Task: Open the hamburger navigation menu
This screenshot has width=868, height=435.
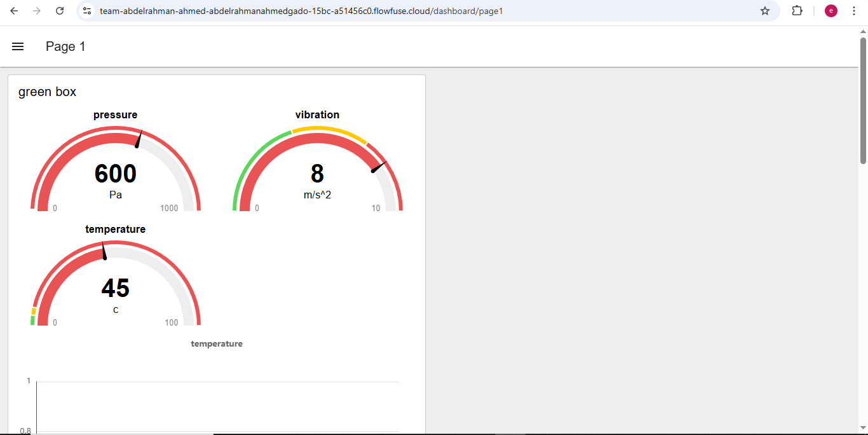Action: [x=18, y=46]
